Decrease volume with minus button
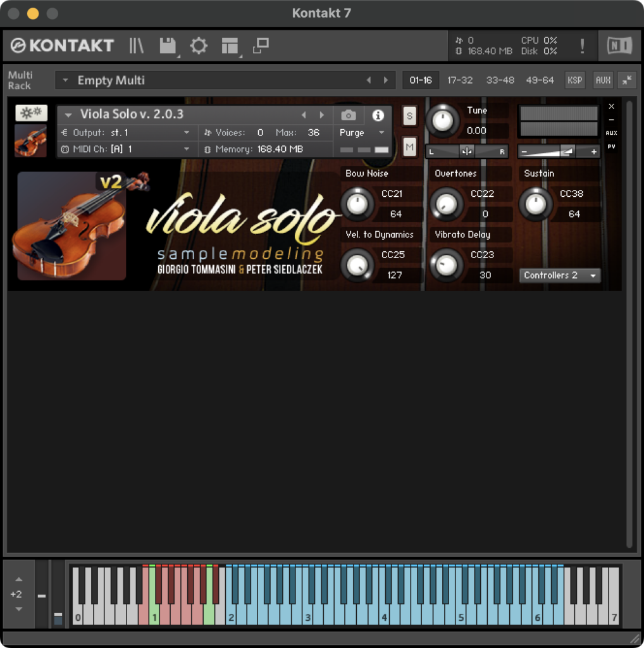 (x=524, y=152)
